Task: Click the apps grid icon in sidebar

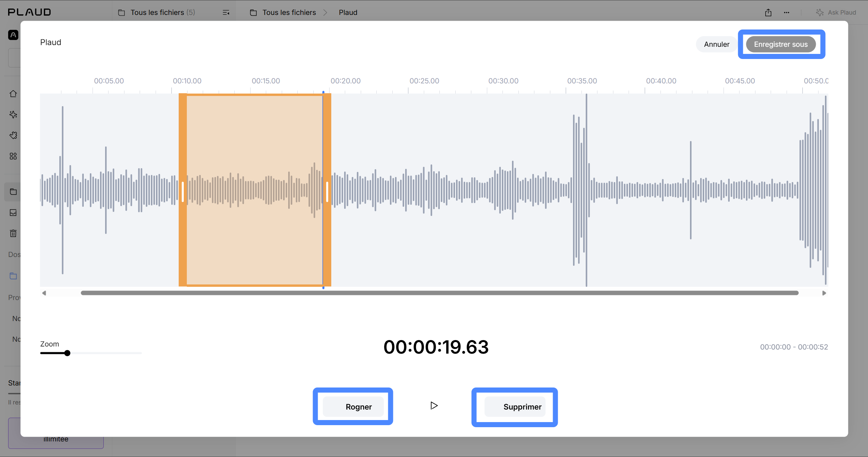Action: click(x=13, y=156)
